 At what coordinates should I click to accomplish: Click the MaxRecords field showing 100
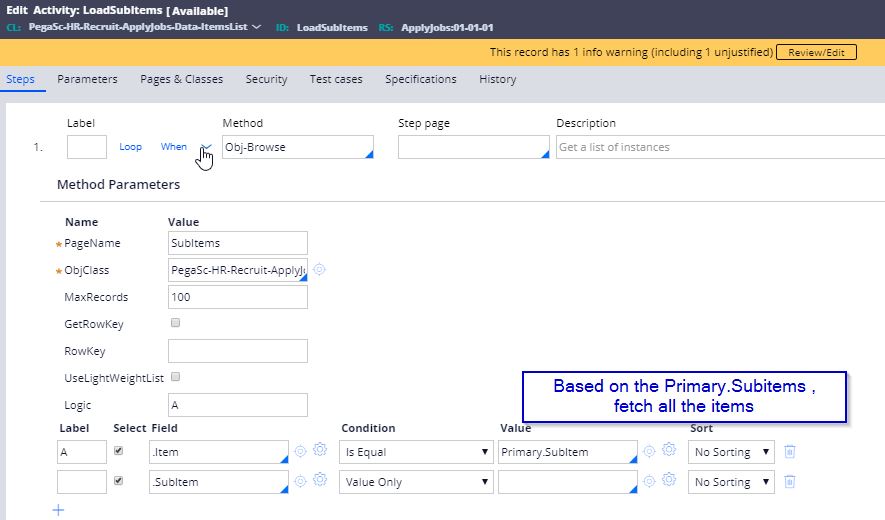238,297
